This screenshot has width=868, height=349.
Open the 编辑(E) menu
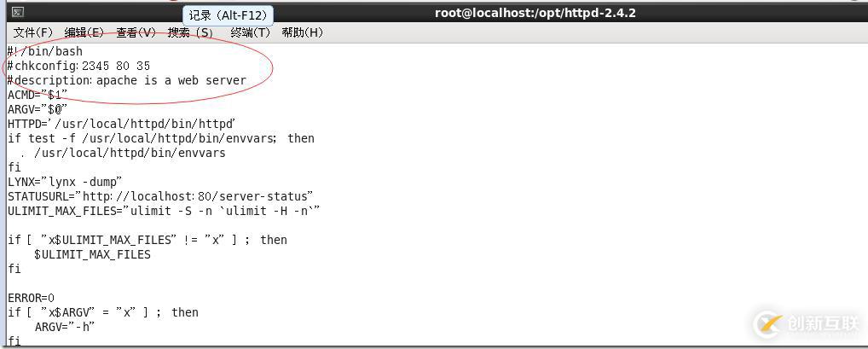[84, 32]
